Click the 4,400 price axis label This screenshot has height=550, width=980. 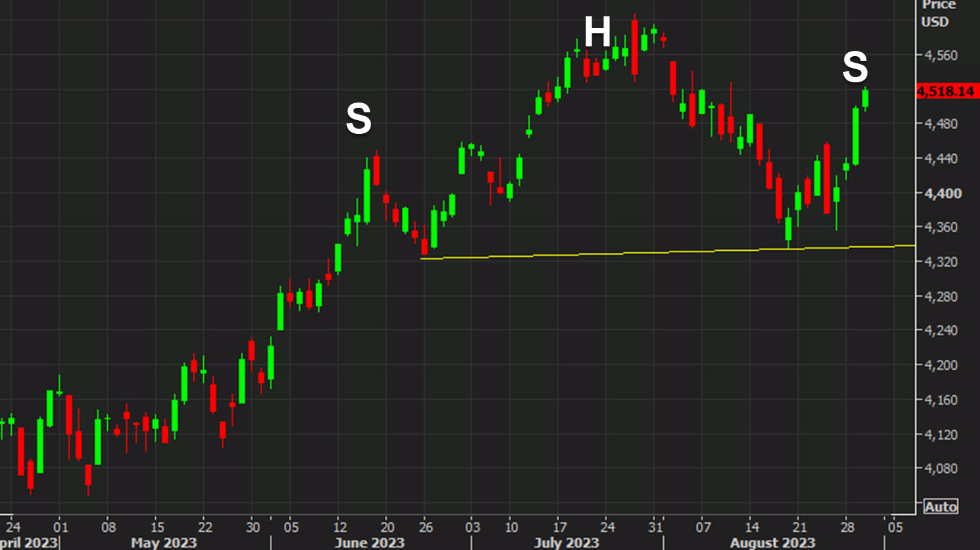click(943, 193)
